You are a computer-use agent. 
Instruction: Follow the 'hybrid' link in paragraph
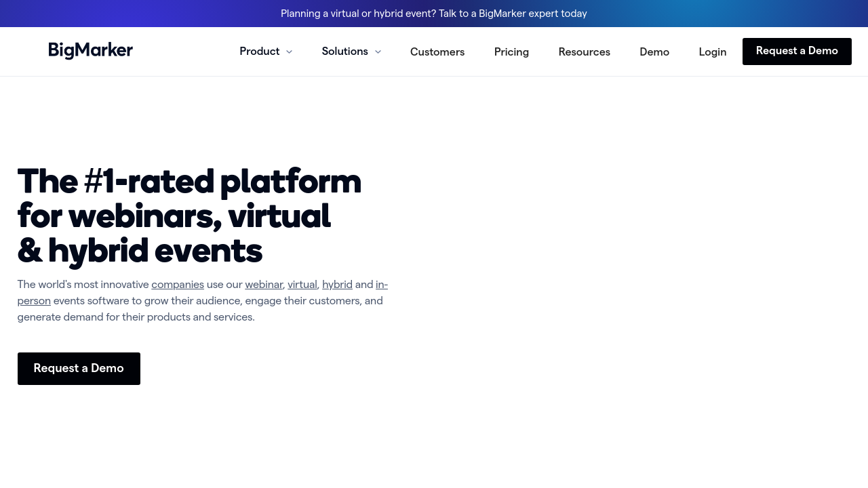click(337, 285)
